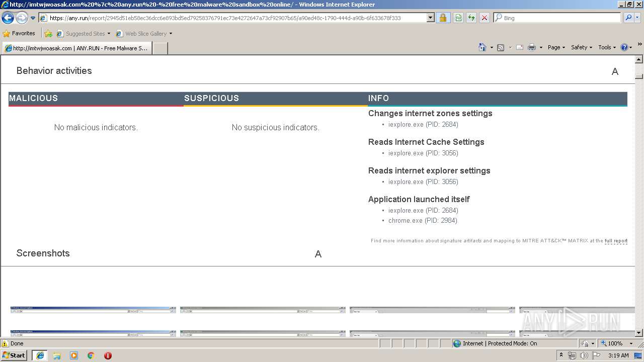Click the Show desktop button
The image size is (644, 362).
click(x=638, y=355)
